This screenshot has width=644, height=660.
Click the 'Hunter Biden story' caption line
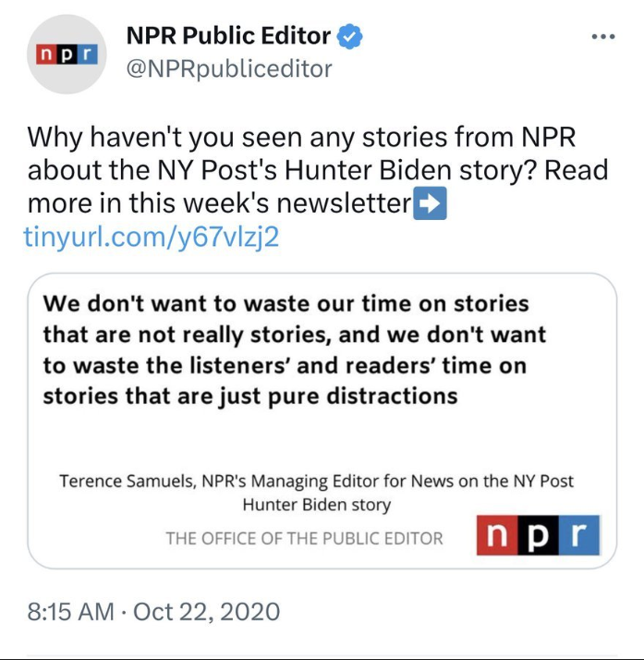click(317, 505)
